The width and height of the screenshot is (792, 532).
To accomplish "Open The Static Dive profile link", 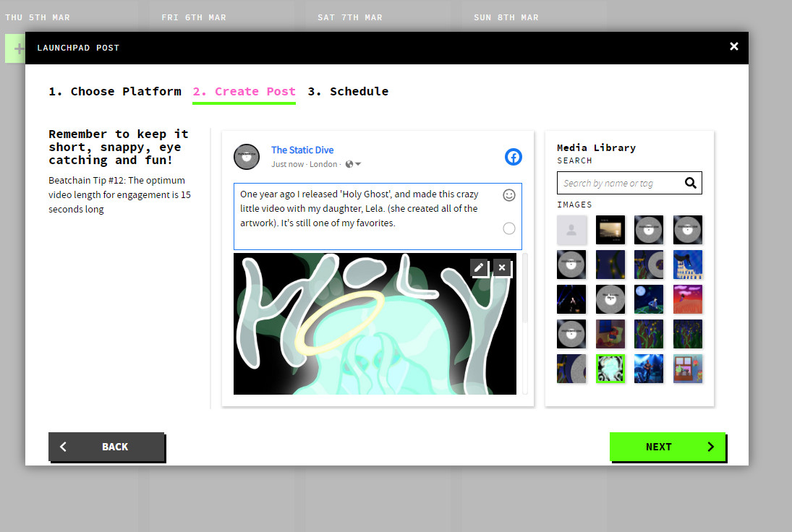I will tap(302, 150).
